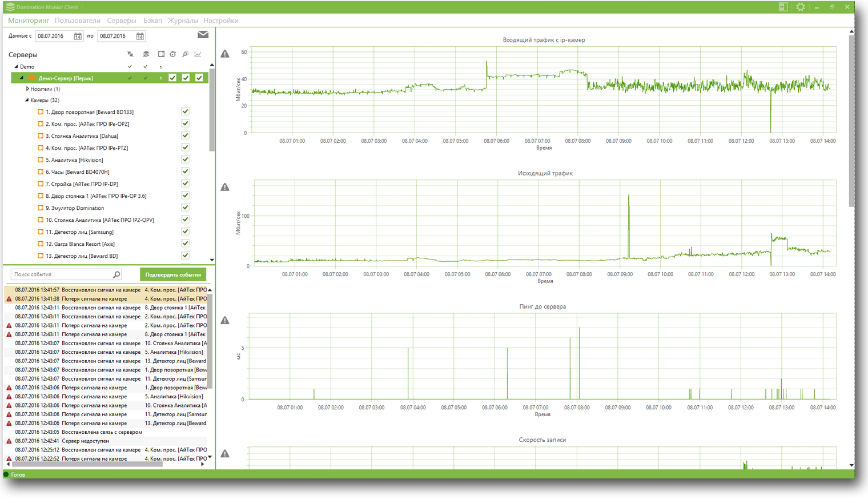Viewport: 868px width, 503px height.
Task: Toggle checkbox for 2. Ком. прос. IPe-OPZ
Action: [x=186, y=123]
